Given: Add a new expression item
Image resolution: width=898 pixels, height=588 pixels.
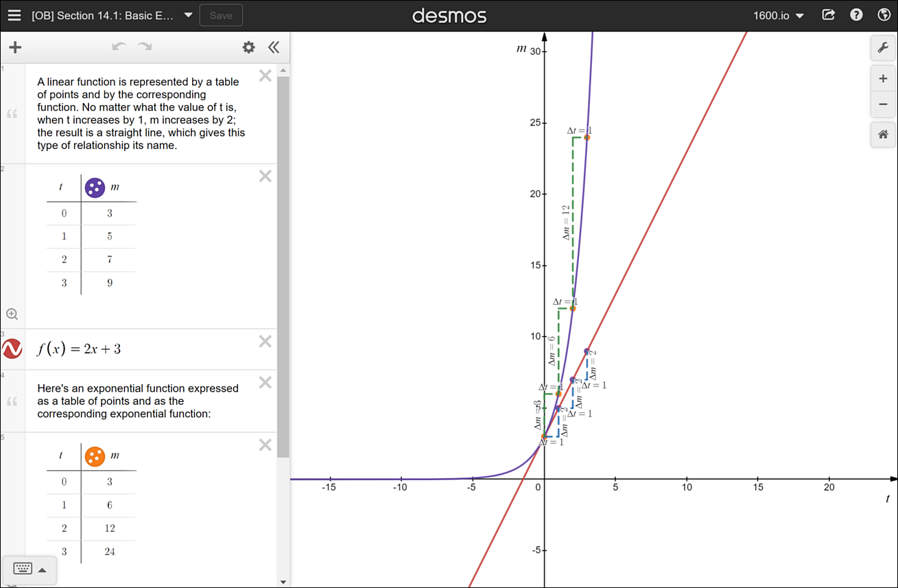Looking at the screenshot, I should coord(15,47).
